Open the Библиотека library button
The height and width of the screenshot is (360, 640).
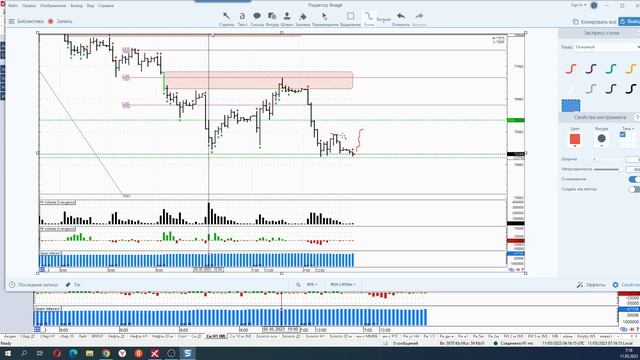pyautogui.click(x=26, y=21)
